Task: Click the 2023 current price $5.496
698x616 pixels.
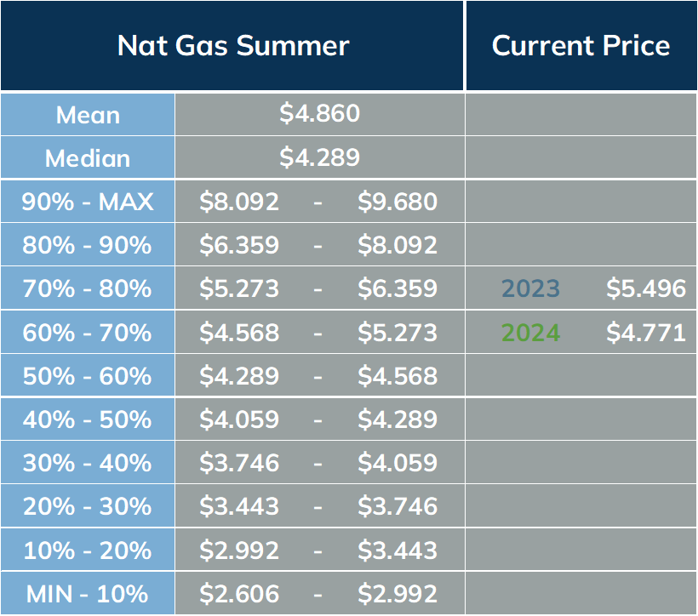Action: click(x=646, y=288)
